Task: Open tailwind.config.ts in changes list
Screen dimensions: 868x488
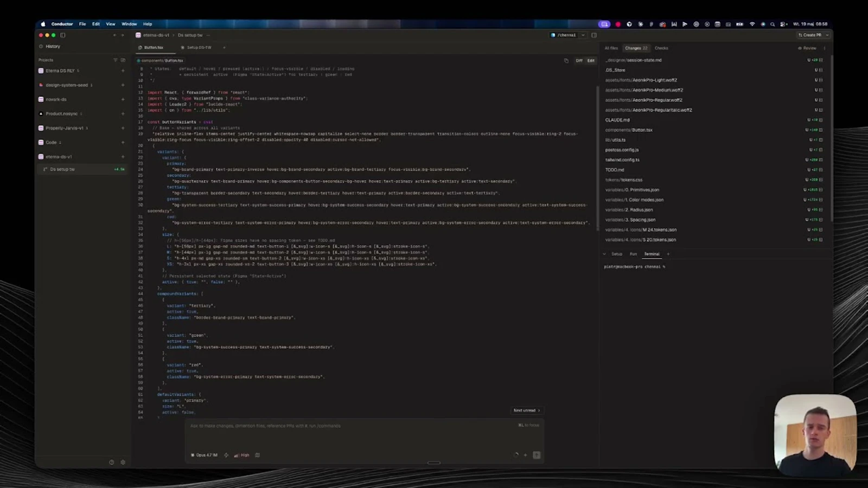Action: click(622, 160)
